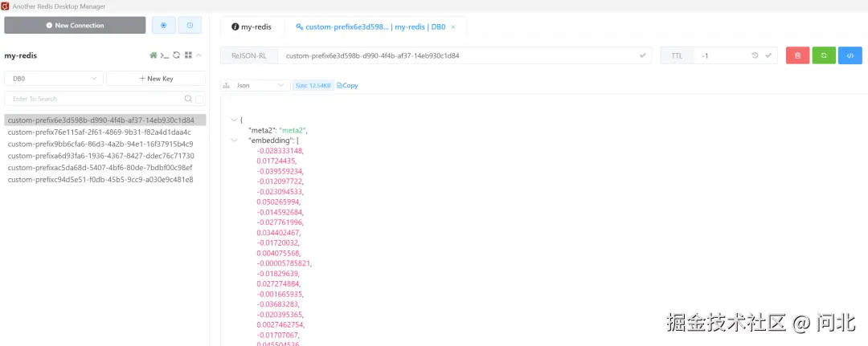Click the New Connection button
This screenshot has width=868, height=346.
(75, 26)
